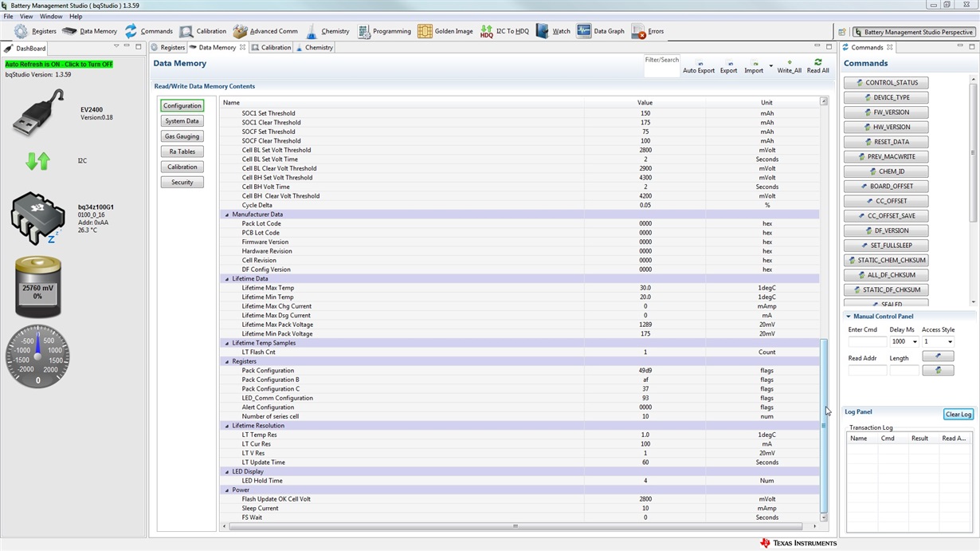
Task: Open the Programming tool
Action: point(384,31)
